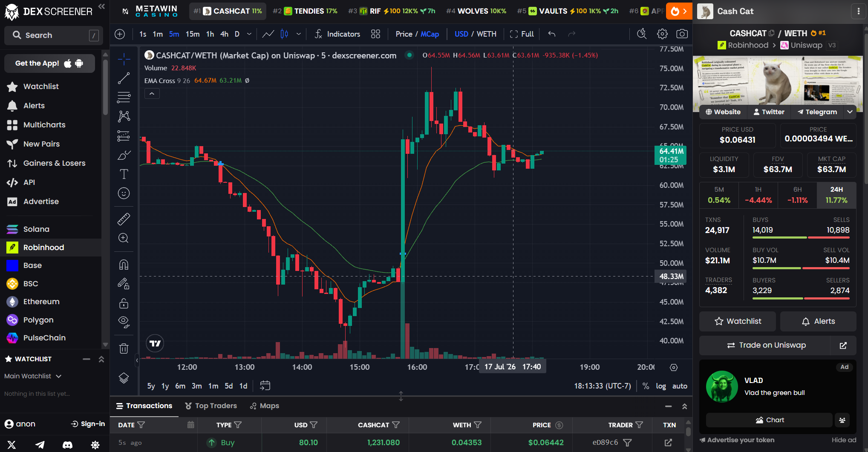The image size is (868, 452).
Task: Open Gainers & Losers page
Action: pyautogui.click(x=54, y=163)
